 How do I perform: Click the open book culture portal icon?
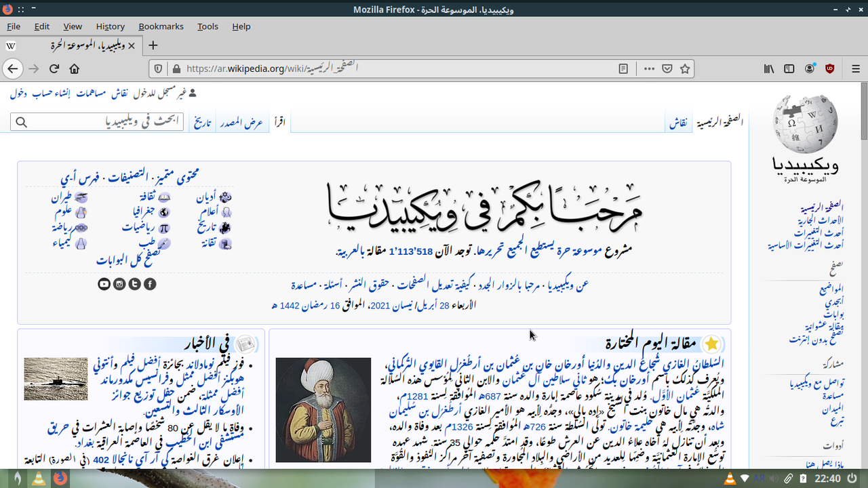(x=164, y=197)
